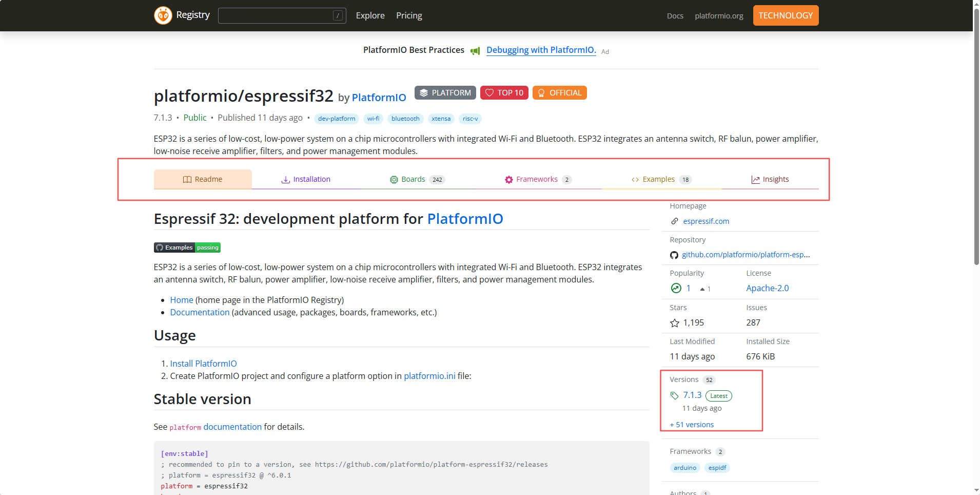Select the dev-platform tag

point(337,119)
